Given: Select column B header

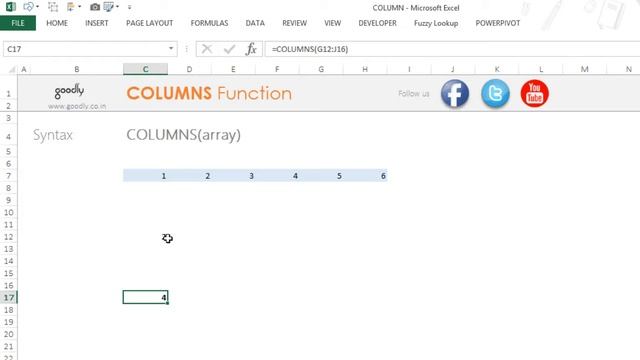Looking at the screenshot, I should [x=77, y=69].
